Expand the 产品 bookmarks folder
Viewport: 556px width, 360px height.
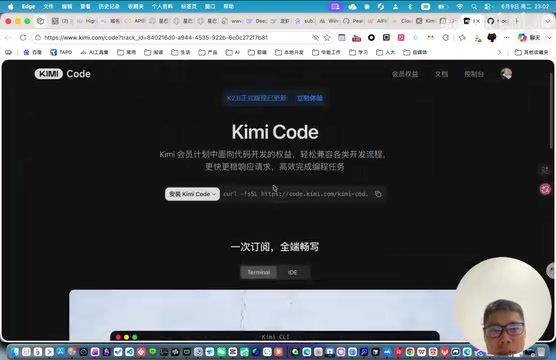(208, 52)
